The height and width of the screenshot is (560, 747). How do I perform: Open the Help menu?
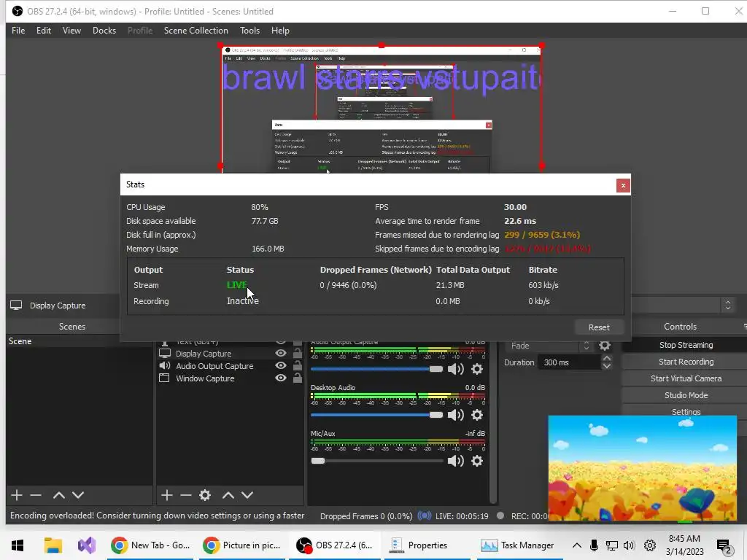[280, 31]
